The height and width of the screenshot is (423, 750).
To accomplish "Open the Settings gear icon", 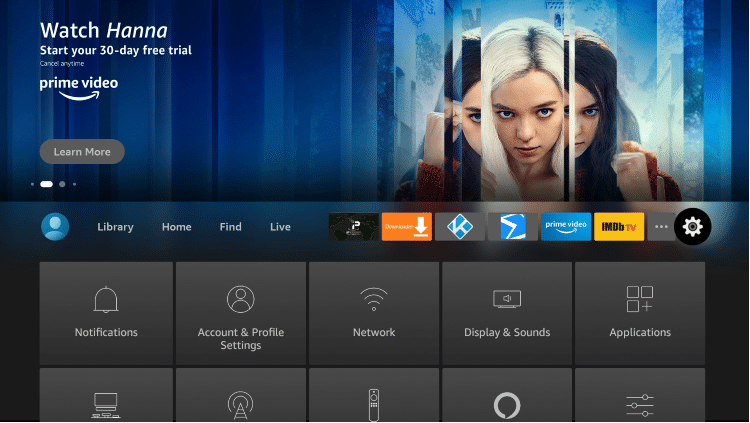I will (692, 226).
